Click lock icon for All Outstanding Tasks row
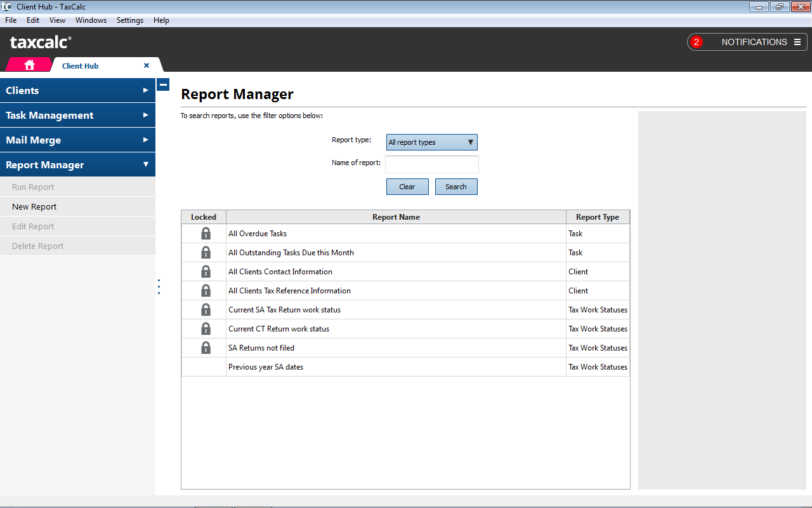 pos(206,252)
